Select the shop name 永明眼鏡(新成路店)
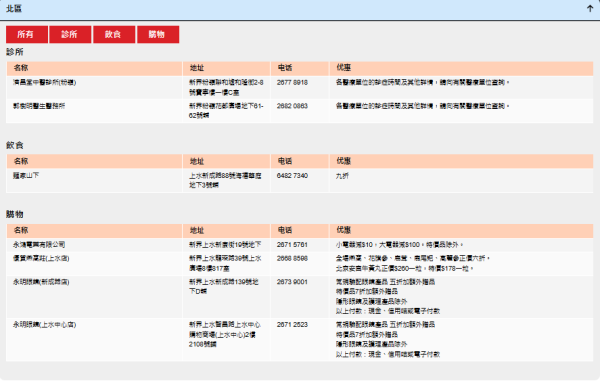This screenshot has height=383, width=600. pyautogui.click(x=41, y=282)
